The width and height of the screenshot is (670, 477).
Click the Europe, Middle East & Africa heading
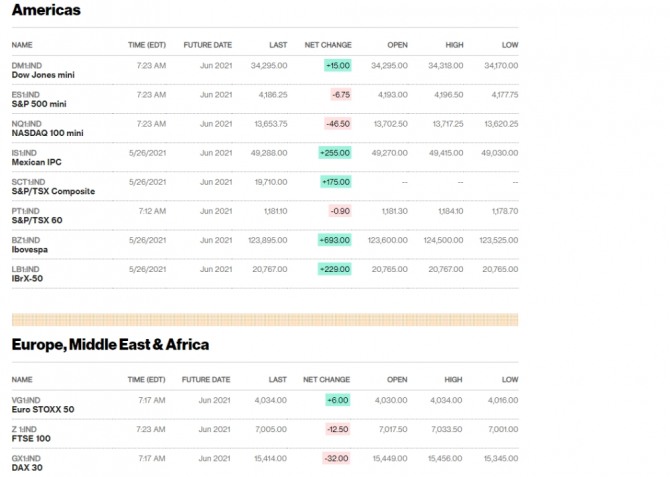(110, 345)
